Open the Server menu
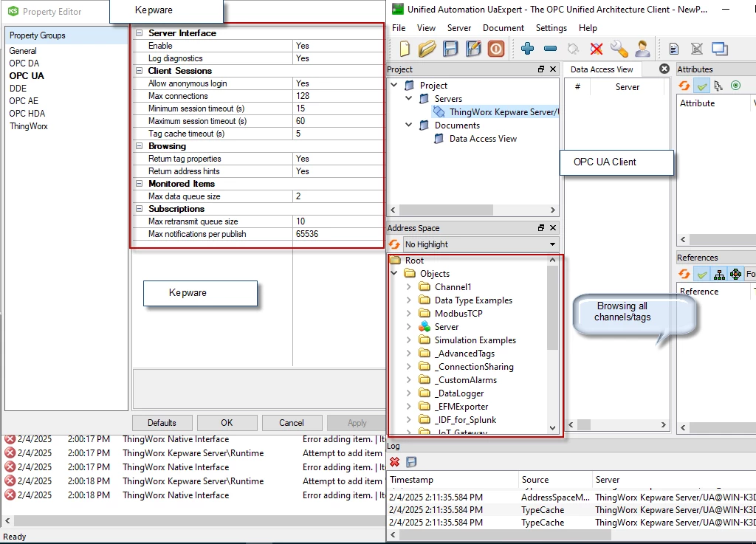Screen dimensions: 756x544 (459, 28)
